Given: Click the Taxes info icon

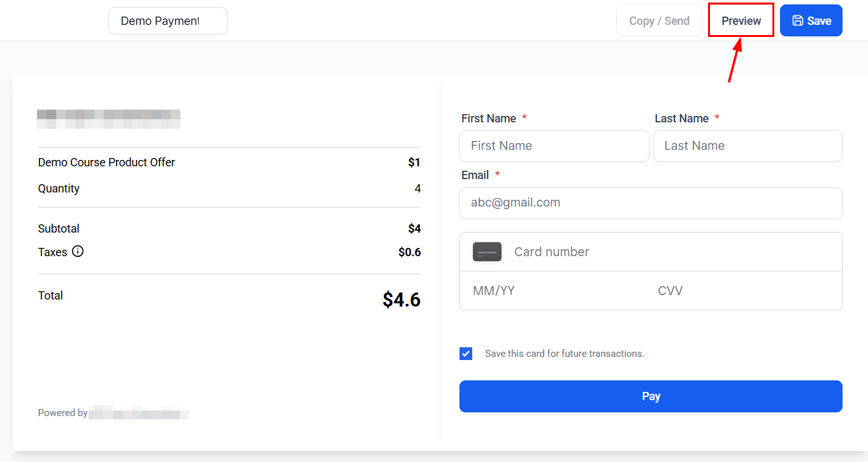Looking at the screenshot, I should (x=78, y=252).
